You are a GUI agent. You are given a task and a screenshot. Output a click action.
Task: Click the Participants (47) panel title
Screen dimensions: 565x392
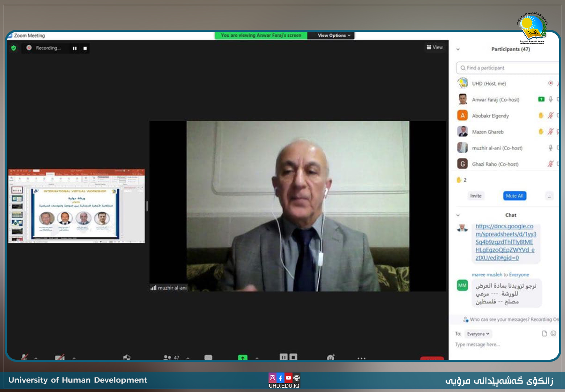click(511, 49)
